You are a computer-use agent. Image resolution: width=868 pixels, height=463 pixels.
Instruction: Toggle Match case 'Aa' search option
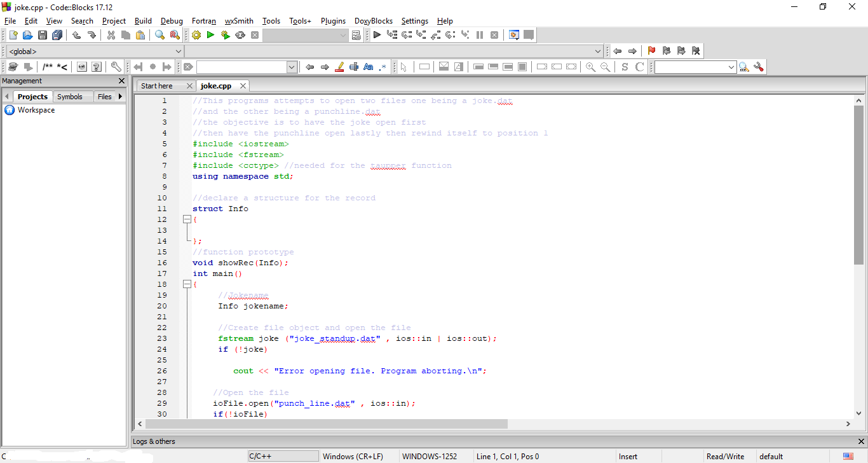click(368, 67)
